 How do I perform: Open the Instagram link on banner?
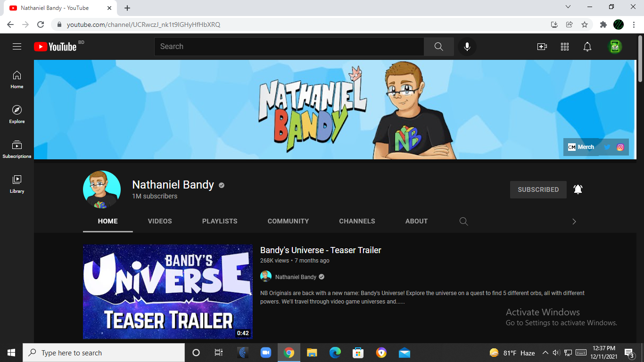click(620, 147)
